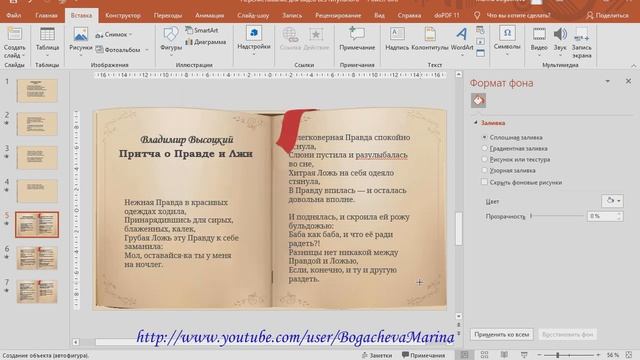Insert a Диаграмма chart

205,42
